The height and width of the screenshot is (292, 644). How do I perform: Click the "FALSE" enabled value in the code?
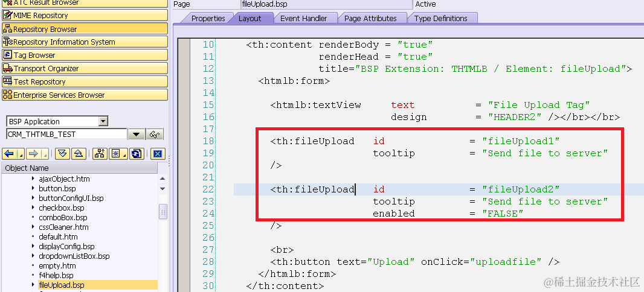[x=503, y=214]
